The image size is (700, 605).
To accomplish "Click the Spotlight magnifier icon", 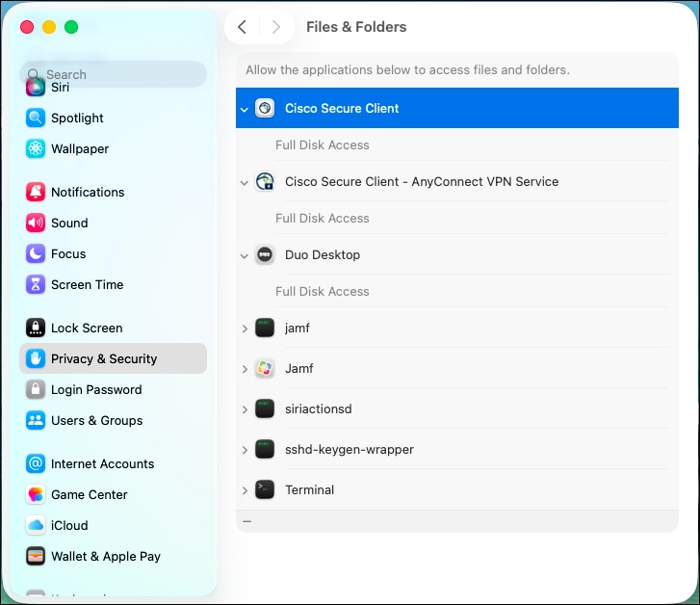I will 36,118.
